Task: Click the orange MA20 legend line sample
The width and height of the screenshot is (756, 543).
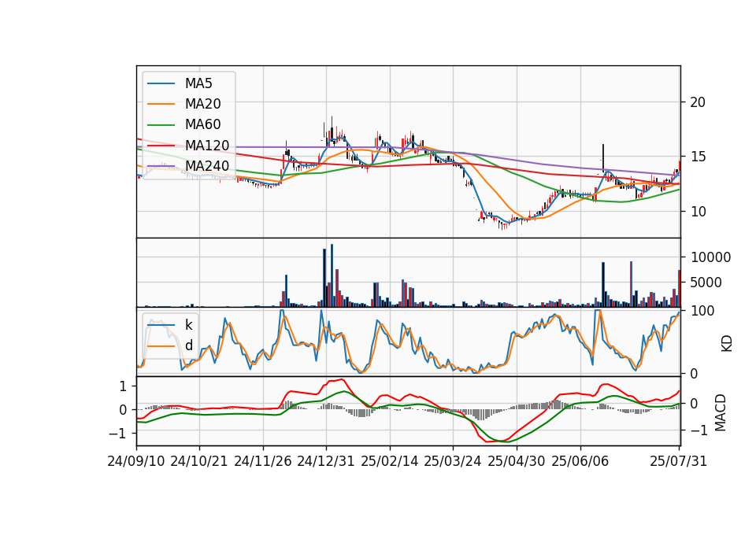Action: 161,104
